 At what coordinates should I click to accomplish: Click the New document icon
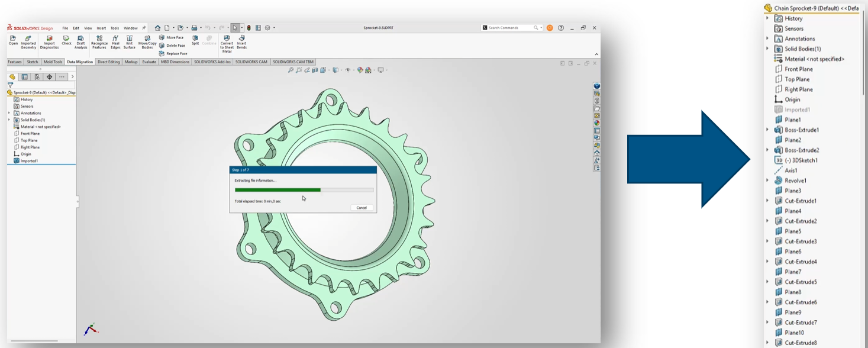[167, 28]
